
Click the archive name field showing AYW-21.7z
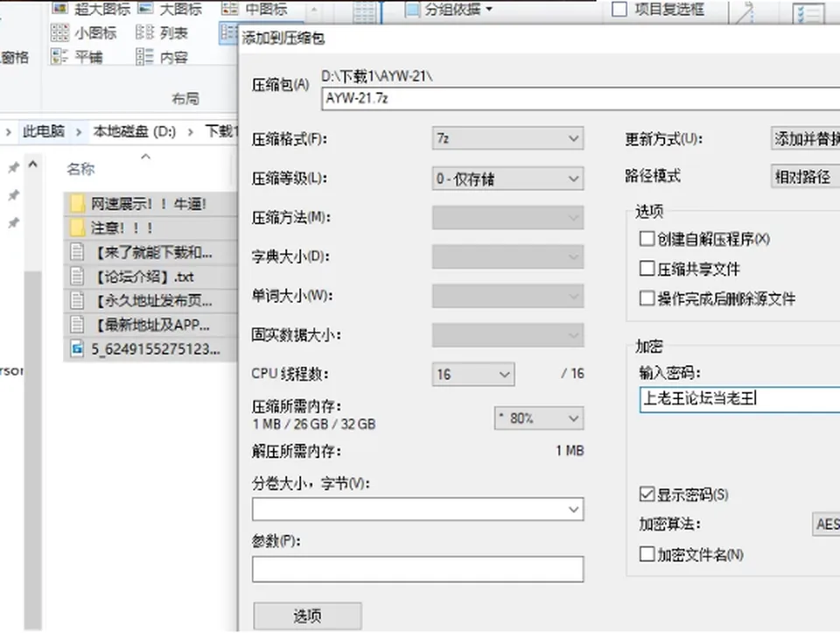point(581,99)
